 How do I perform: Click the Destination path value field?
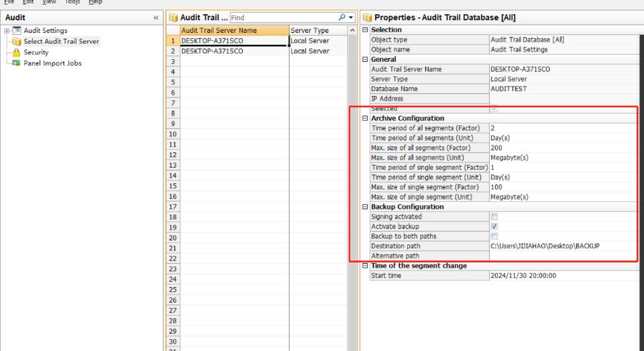click(563, 246)
